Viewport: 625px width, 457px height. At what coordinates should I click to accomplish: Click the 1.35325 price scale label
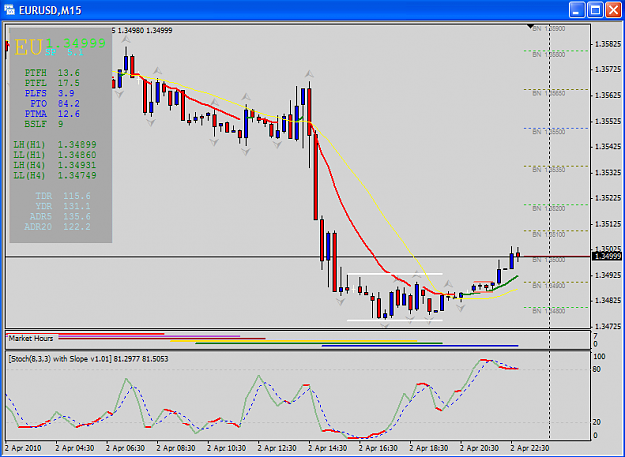click(607, 173)
